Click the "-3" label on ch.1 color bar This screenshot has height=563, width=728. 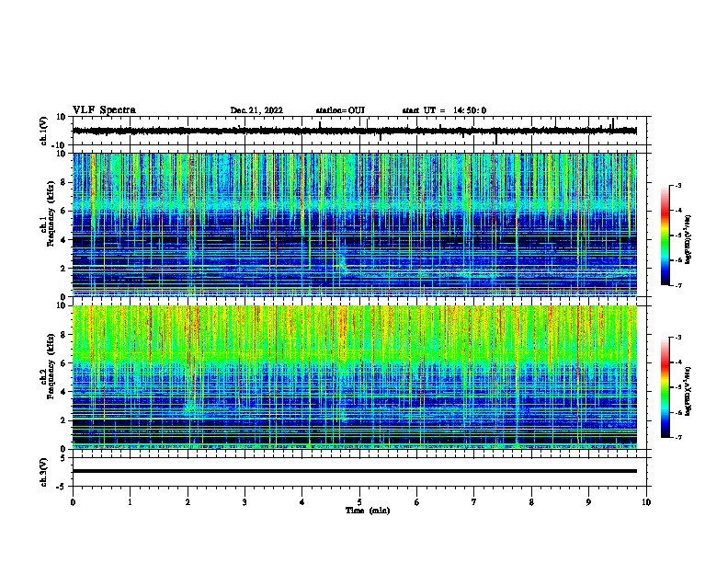click(677, 185)
